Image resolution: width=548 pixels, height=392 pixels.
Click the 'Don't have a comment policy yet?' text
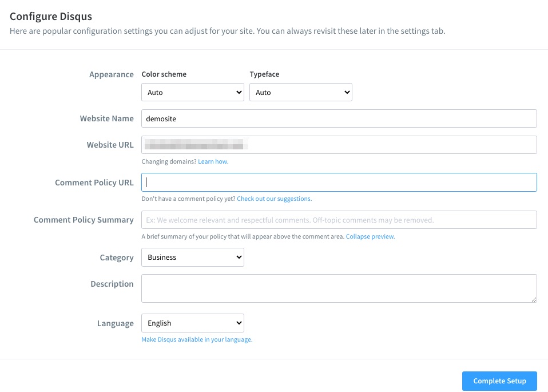[x=188, y=199]
